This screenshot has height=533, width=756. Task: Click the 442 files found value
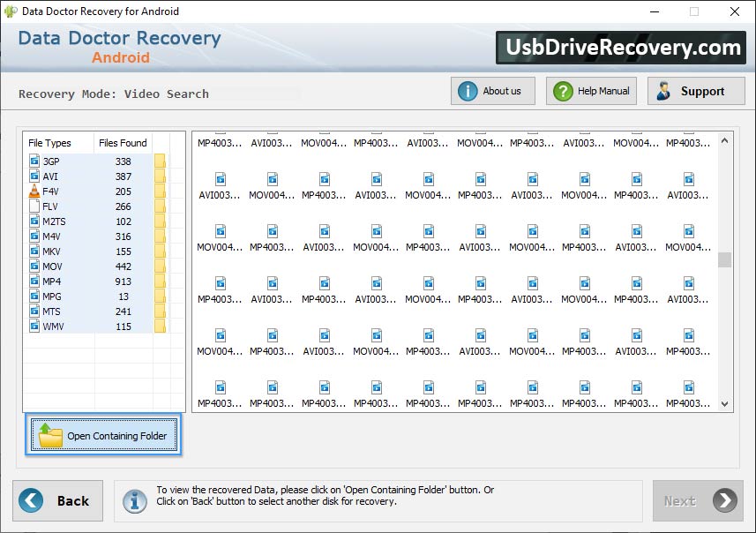point(123,266)
